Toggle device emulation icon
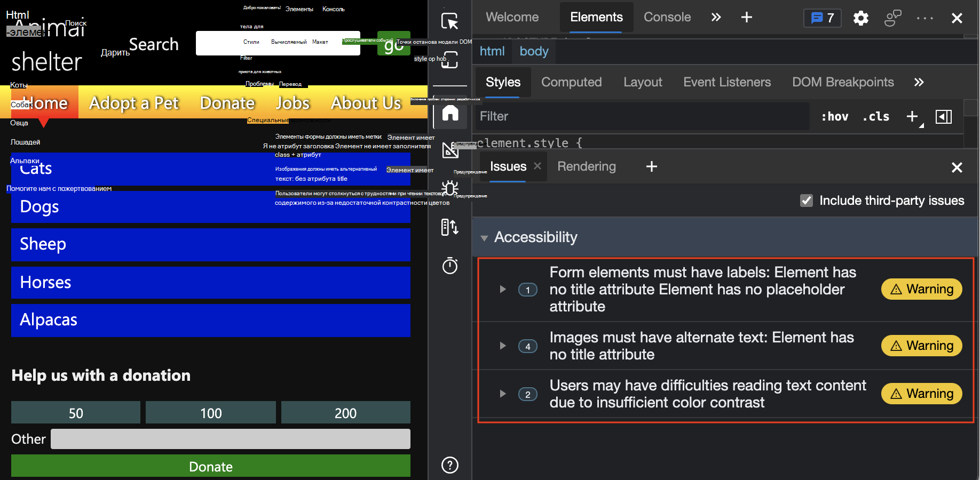Screen dimensions: 980x480 449,60
